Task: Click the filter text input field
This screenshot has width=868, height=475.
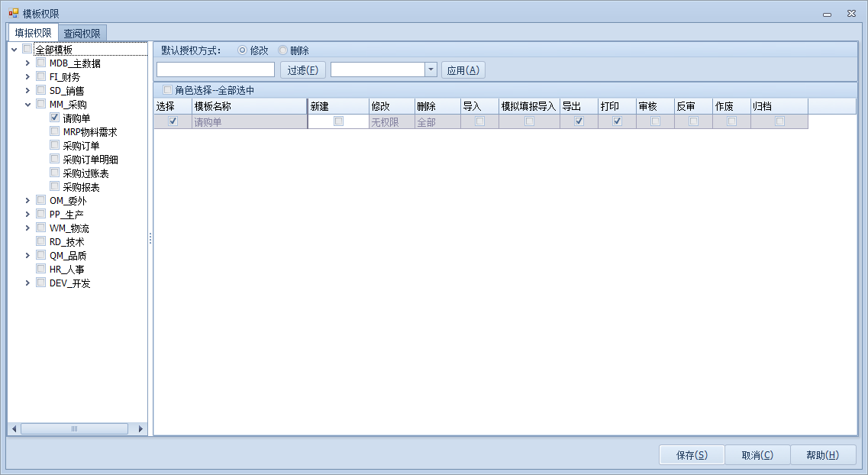Action: coord(215,69)
